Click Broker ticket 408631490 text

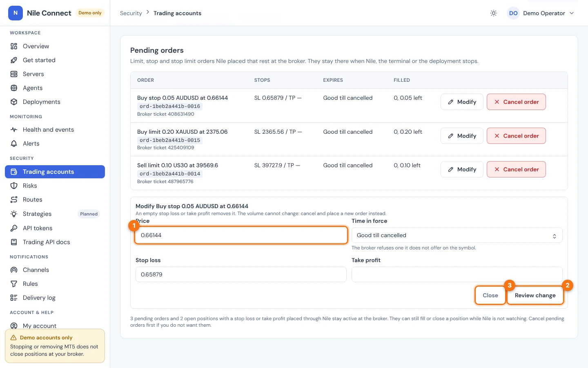tap(166, 114)
